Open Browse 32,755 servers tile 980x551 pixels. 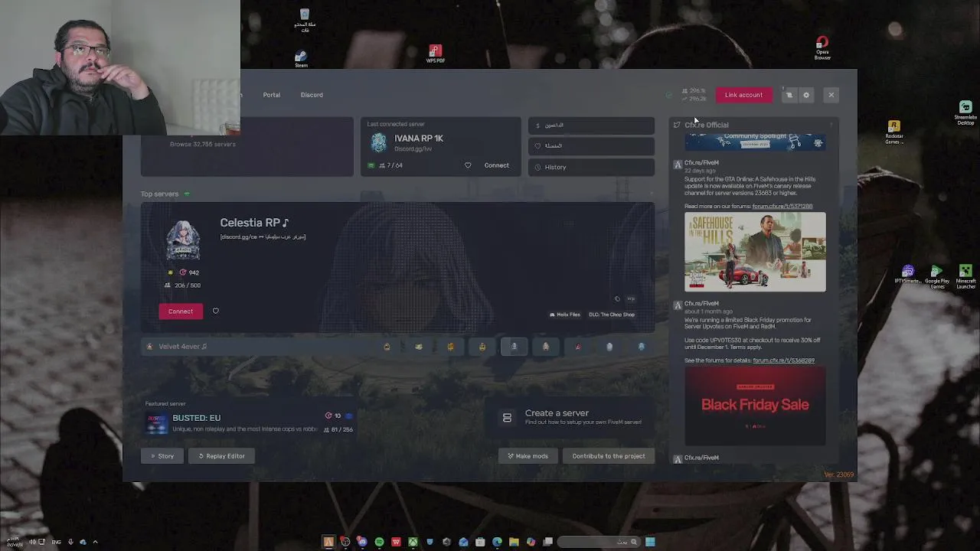click(x=247, y=145)
